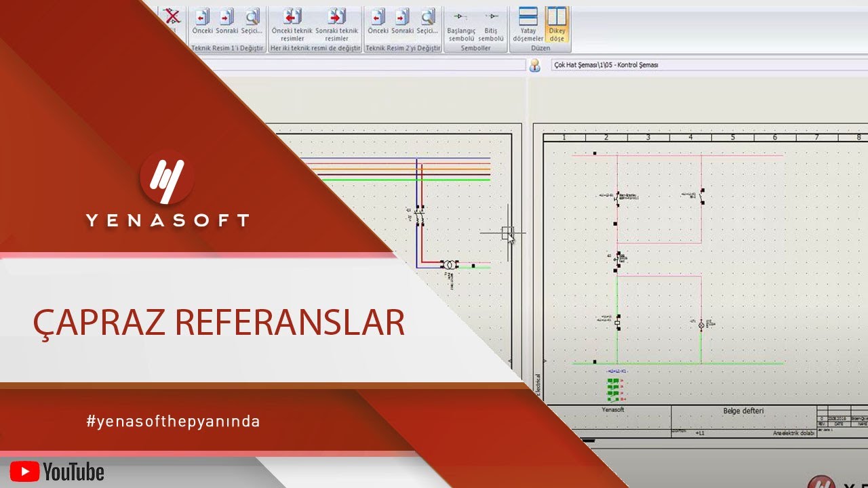Viewport: 868px width, 488px height.
Task: Open Seçici in Teknik Resim 1'i Değiştir group
Action: click(x=252, y=22)
